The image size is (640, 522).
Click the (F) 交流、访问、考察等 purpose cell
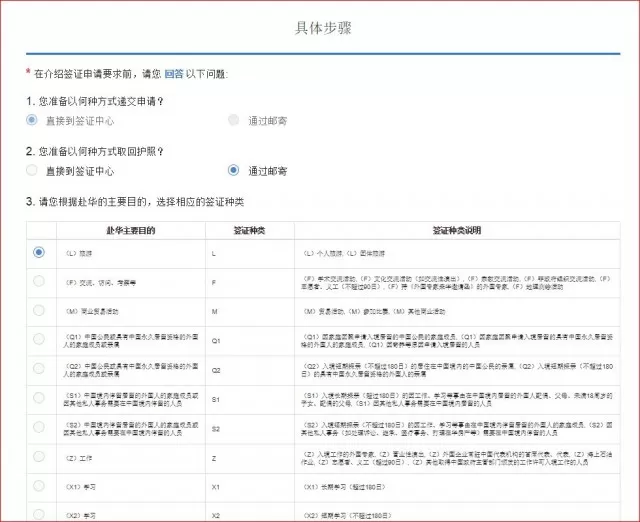point(131,283)
